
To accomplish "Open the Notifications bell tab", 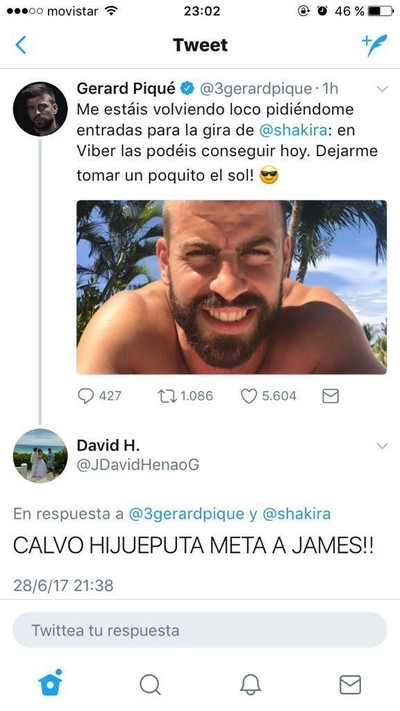I will tap(250, 684).
